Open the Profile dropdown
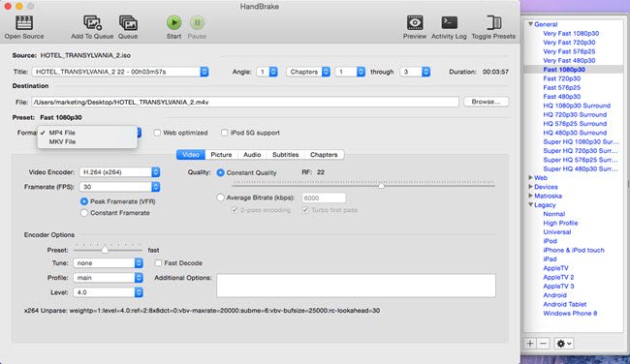This screenshot has height=364, width=630. coord(109,278)
